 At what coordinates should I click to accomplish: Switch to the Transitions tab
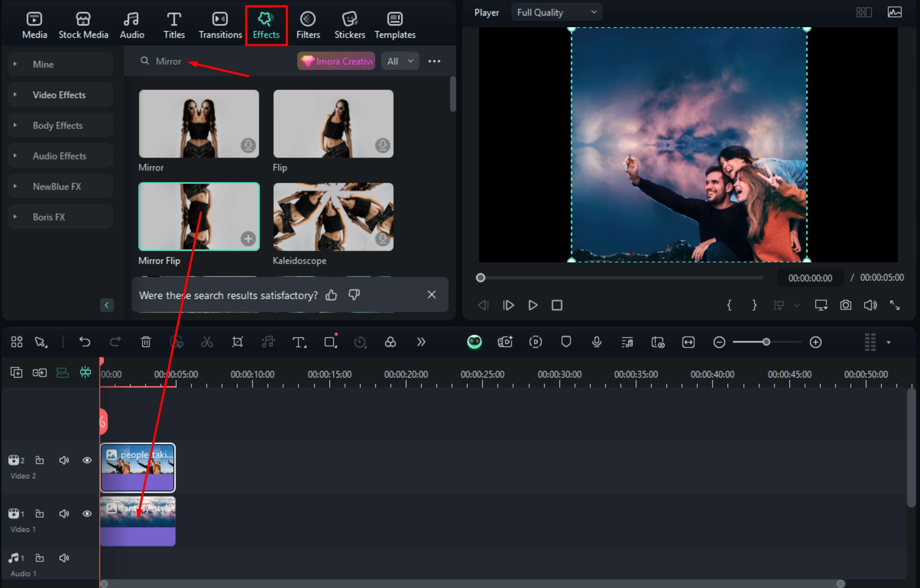(x=220, y=25)
